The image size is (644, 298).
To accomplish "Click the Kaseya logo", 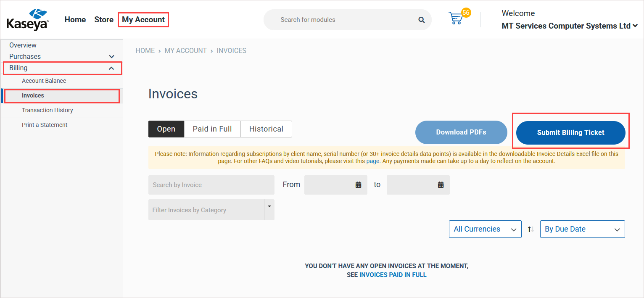I will coord(28,20).
